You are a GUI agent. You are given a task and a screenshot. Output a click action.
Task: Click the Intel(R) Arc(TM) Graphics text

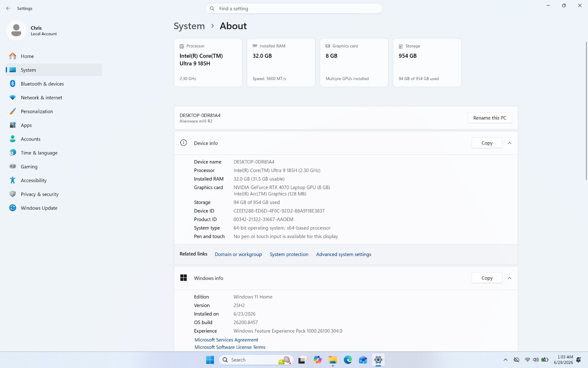point(270,194)
